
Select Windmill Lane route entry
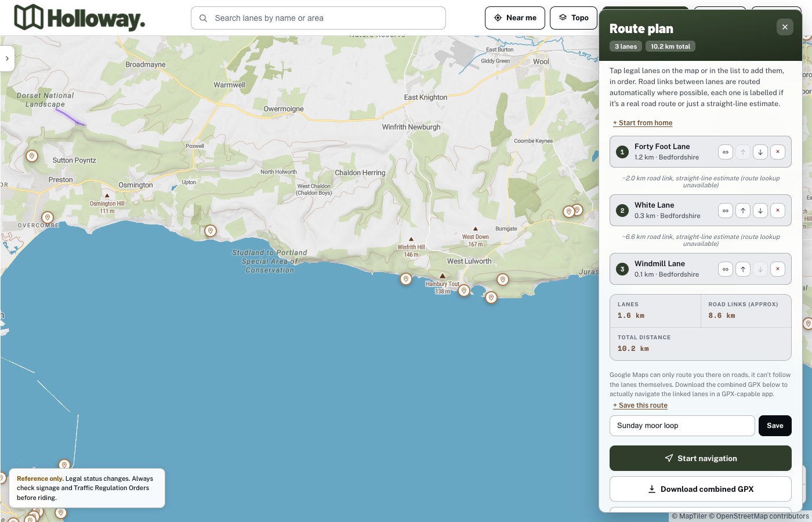[701, 269]
